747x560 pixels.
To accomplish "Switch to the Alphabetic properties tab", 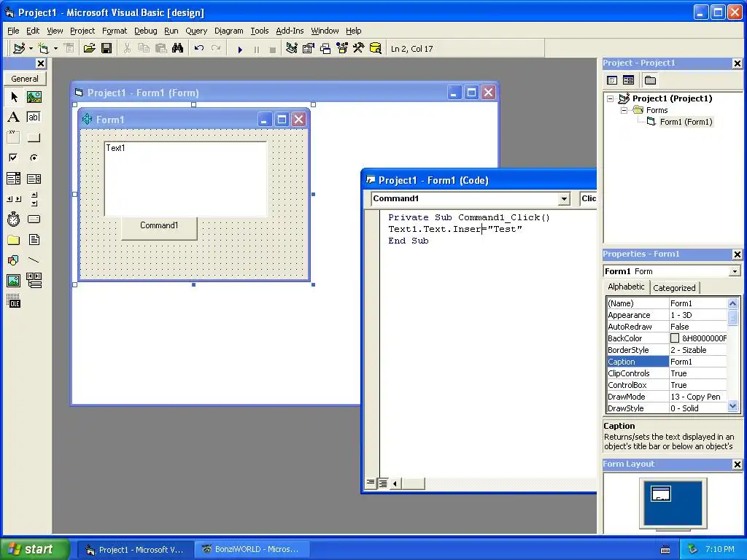I will pos(626,287).
